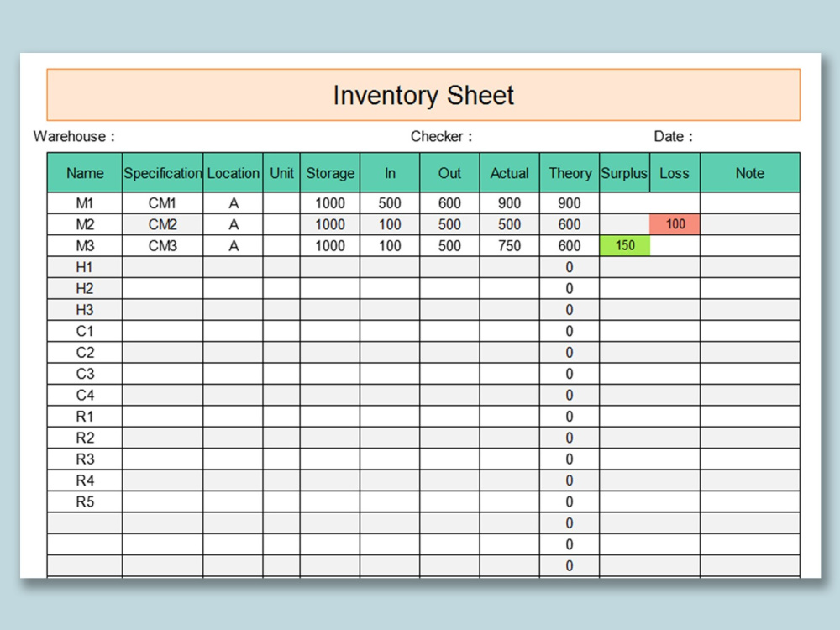This screenshot has width=840, height=630.
Task: Select the green Surplus cell showing 150
Action: pos(625,246)
